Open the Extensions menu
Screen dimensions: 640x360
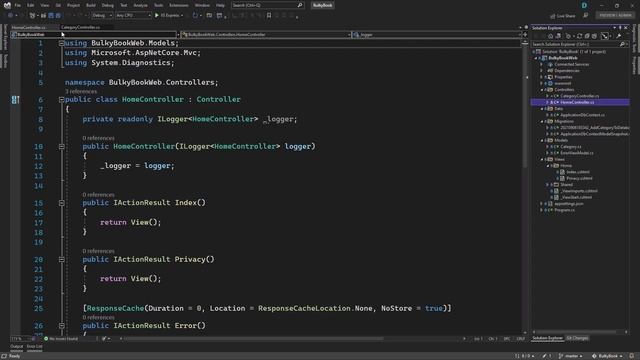click(x=179, y=5)
